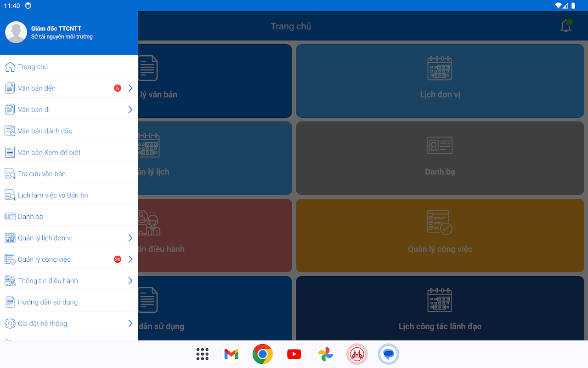The height and width of the screenshot is (368, 588).
Task: Click the Văn bản đến label
Action: (37, 88)
